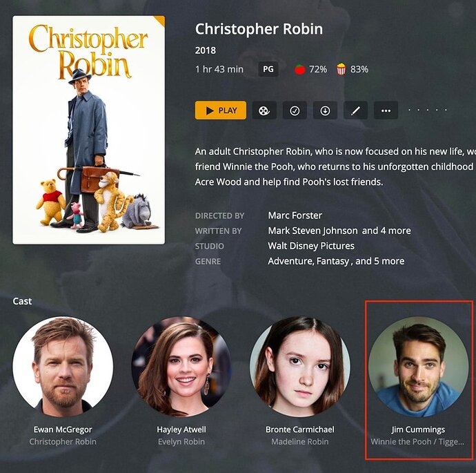The image size is (476, 473).
Task: Open director Marc Forster link
Action: [x=295, y=215]
